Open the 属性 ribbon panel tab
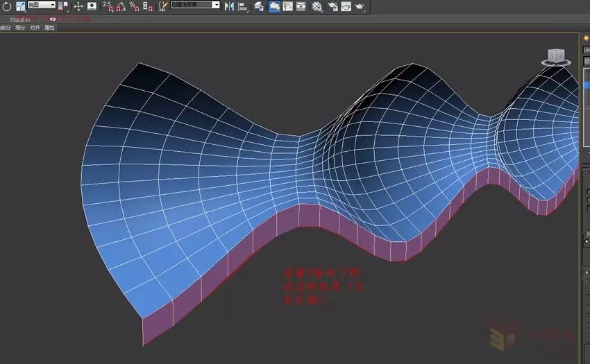 pyautogui.click(x=49, y=28)
